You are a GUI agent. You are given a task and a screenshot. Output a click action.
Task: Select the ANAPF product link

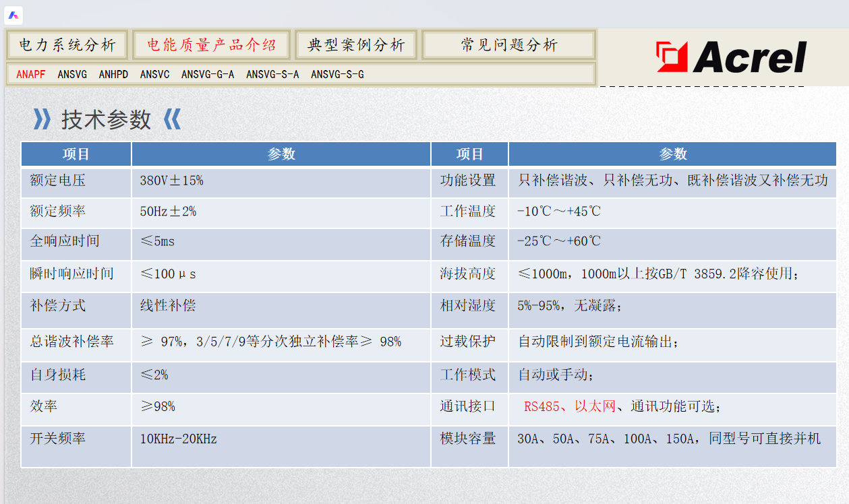pos(31,74)
